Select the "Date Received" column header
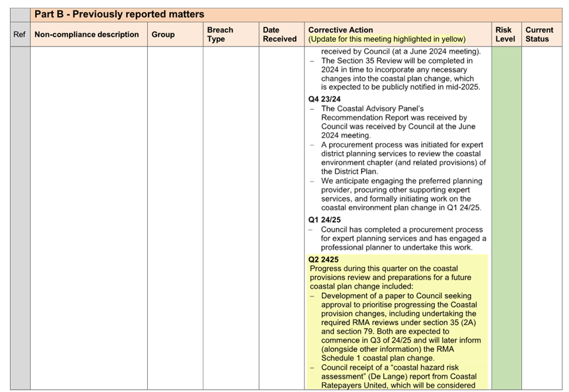The height and width of the screenshot is (392, 569). click(x=279, y=34)
